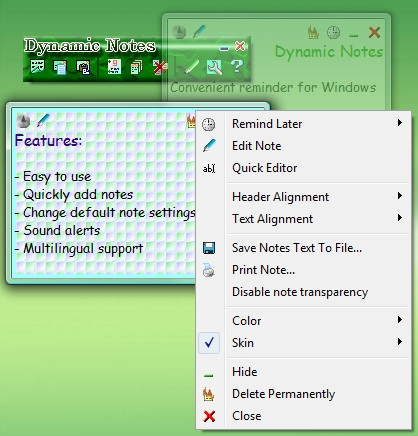Open help with the question mark icon

(x=237, y=67)
